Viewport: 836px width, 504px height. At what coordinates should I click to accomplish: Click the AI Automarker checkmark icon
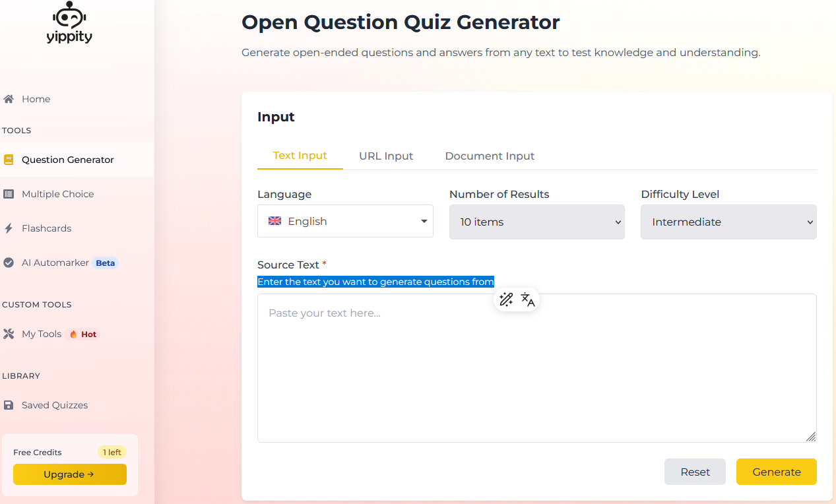point(9,263)
